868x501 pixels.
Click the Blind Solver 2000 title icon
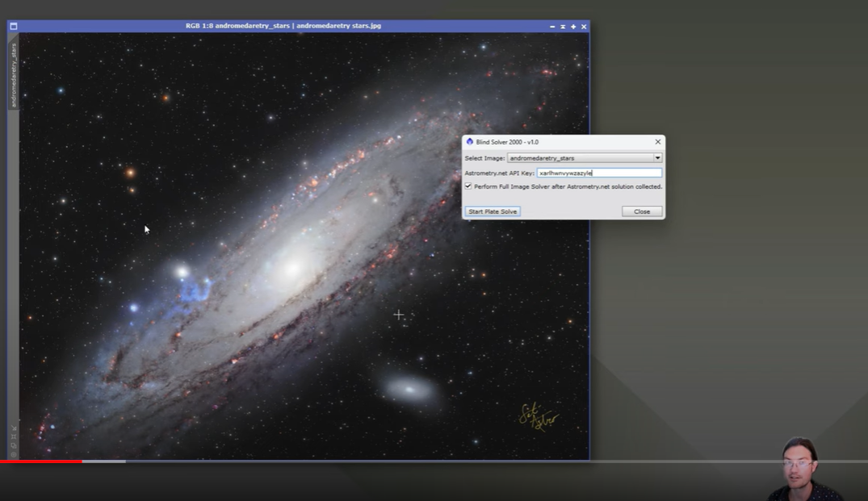[x=469, y=141]
